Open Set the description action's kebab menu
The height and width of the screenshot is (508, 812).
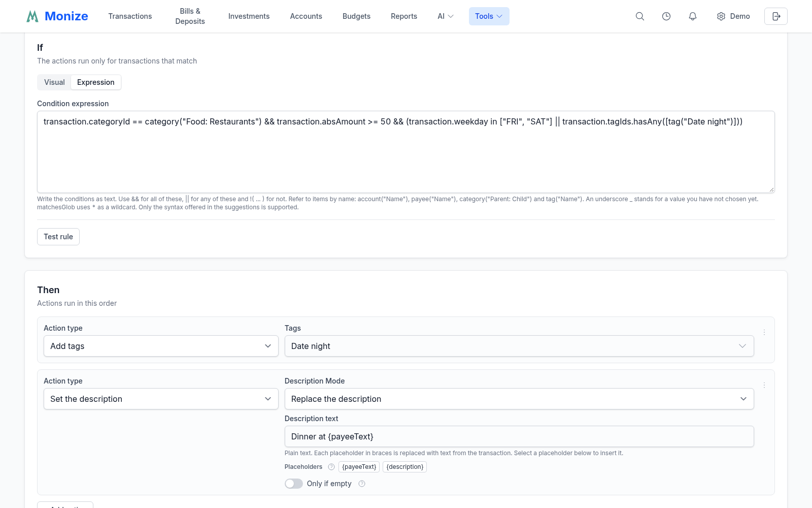click(x=764, y=385)
